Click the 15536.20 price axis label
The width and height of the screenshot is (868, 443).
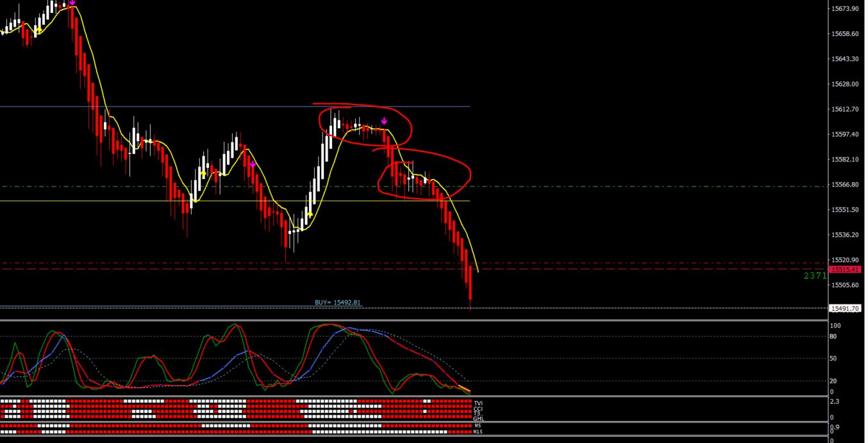[x=844, y=235]
